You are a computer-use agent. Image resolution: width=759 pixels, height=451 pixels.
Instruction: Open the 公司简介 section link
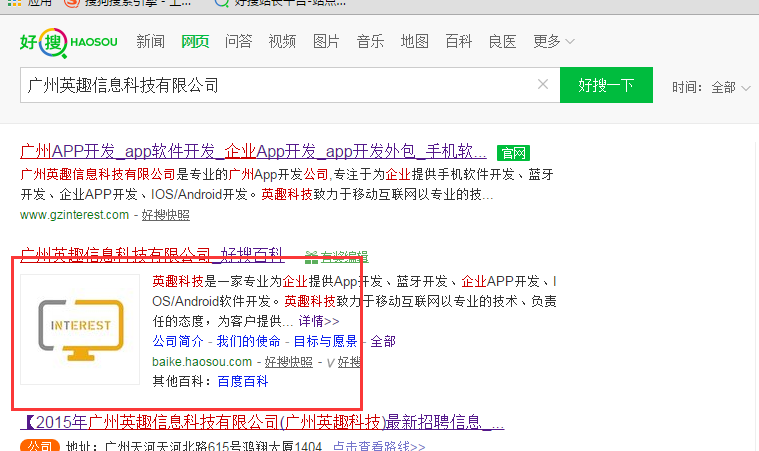pyautogui.click(x=178, y=342)
